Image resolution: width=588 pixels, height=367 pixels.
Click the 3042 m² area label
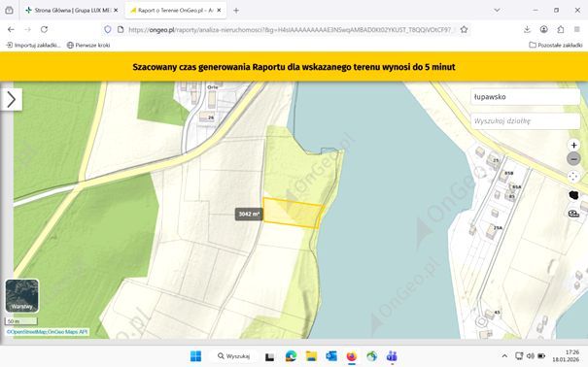pyautogui.click(x=249, y=214)
